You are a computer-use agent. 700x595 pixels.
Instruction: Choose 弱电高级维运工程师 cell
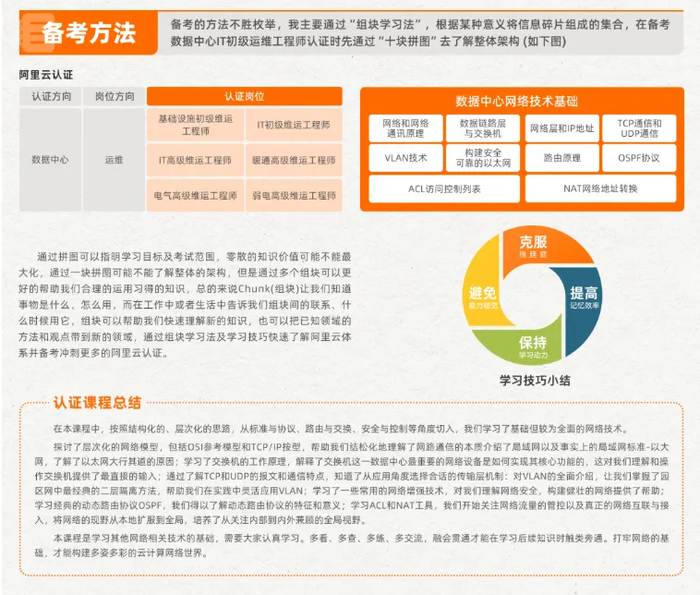pos(294,195)
